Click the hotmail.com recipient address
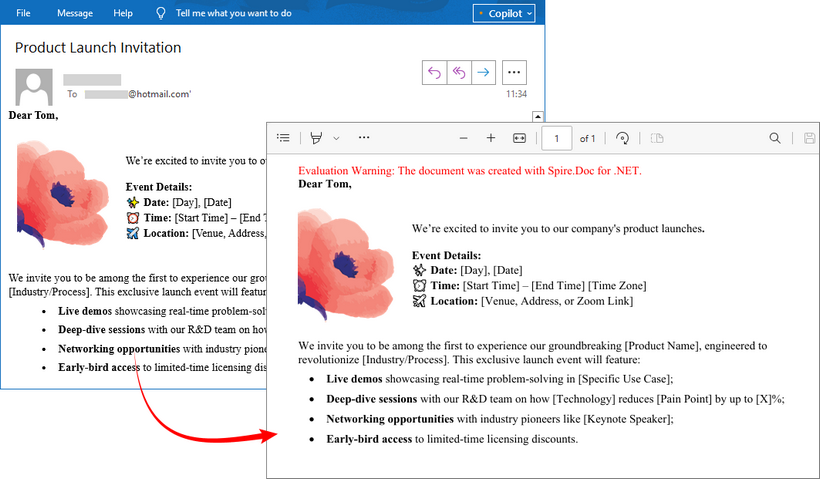 [x=138, y=94]
